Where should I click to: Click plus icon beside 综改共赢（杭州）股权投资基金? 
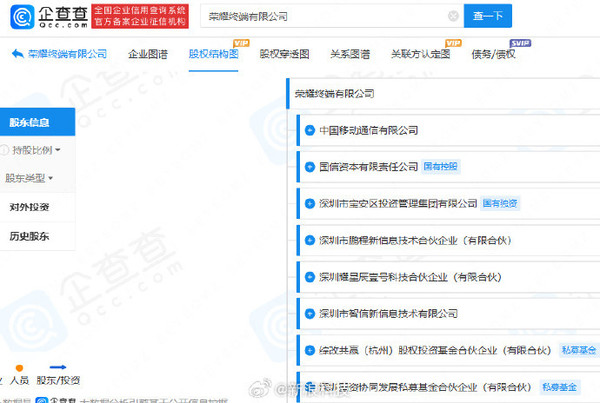(x=311, y=351)
